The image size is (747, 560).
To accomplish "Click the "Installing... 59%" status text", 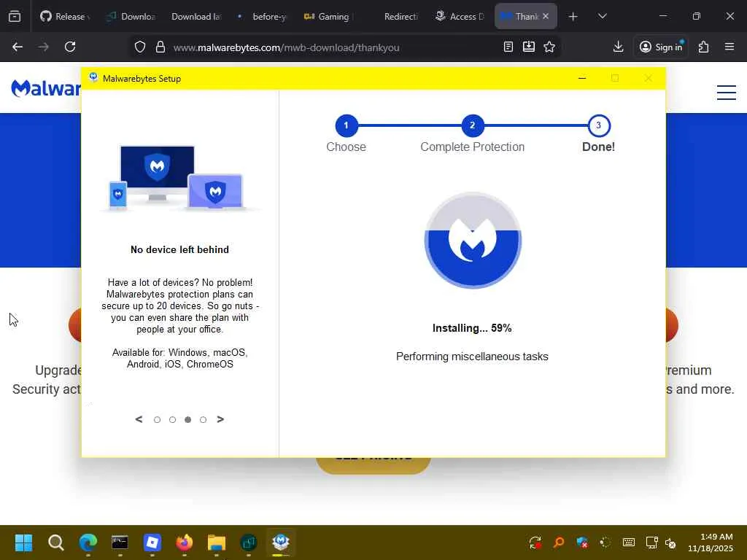I will pos(472,328).
